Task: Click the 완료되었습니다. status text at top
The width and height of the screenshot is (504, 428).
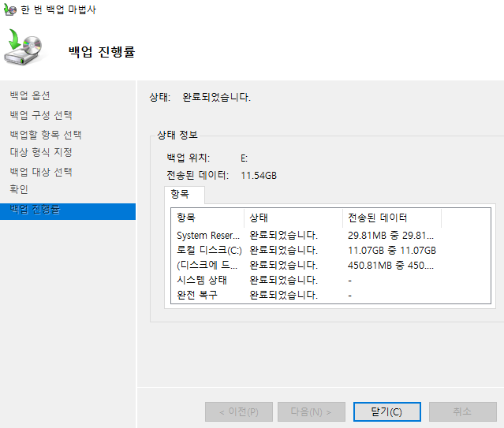Action: pyautogui.click(x=217, y=97)
